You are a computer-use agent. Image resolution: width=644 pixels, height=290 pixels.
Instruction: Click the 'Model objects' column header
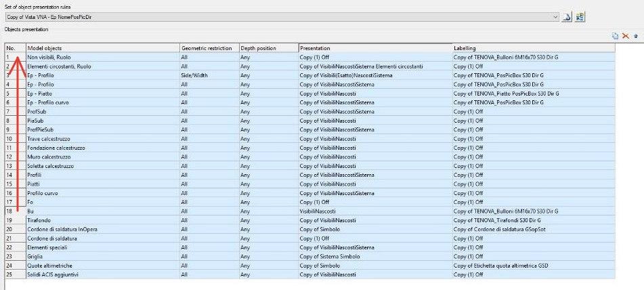point(102,48)
